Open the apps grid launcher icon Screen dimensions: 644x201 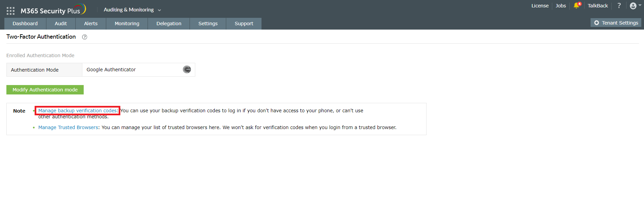[10, 11]
